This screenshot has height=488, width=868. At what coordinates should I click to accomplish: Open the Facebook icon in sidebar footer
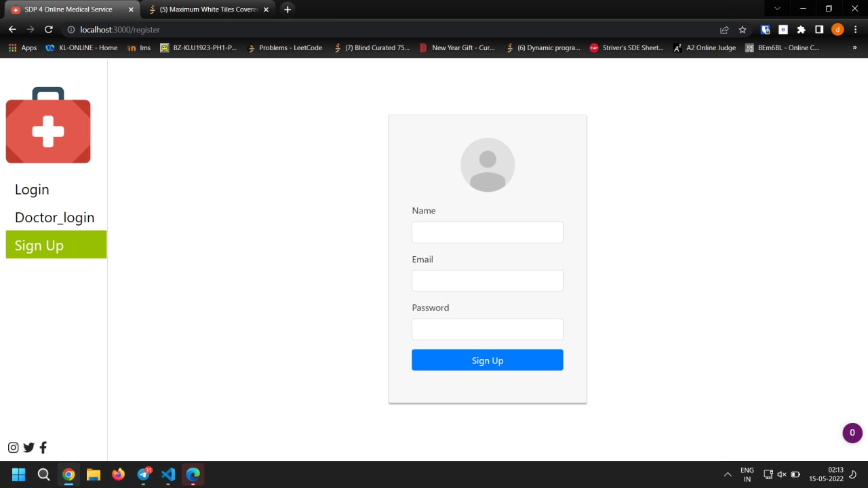(43, 447)
